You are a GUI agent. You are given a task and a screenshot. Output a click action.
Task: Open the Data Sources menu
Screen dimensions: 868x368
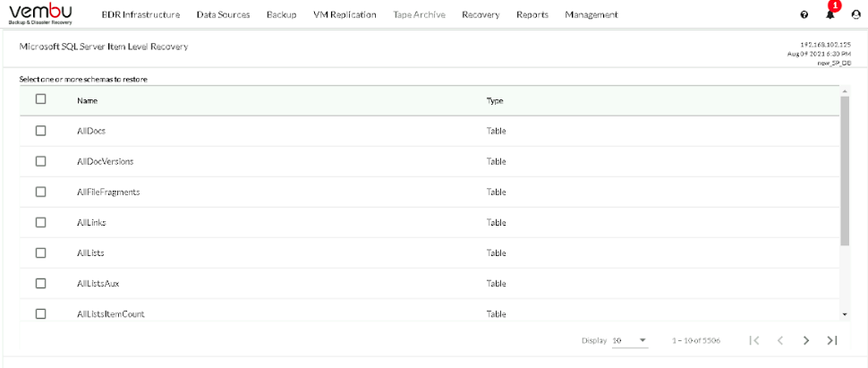tap(223, 15)
